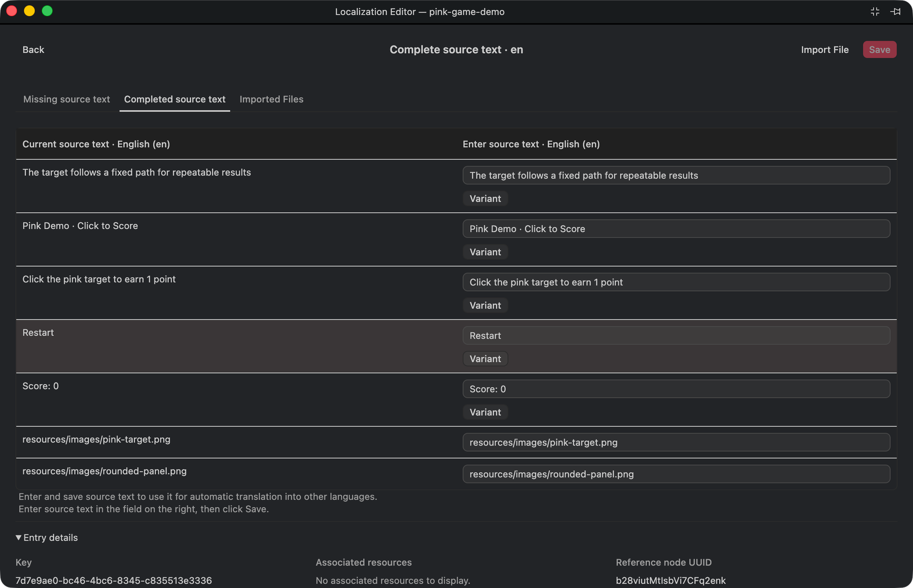Edit Pink Demo · Click to Score field

[x=676, y=229]
